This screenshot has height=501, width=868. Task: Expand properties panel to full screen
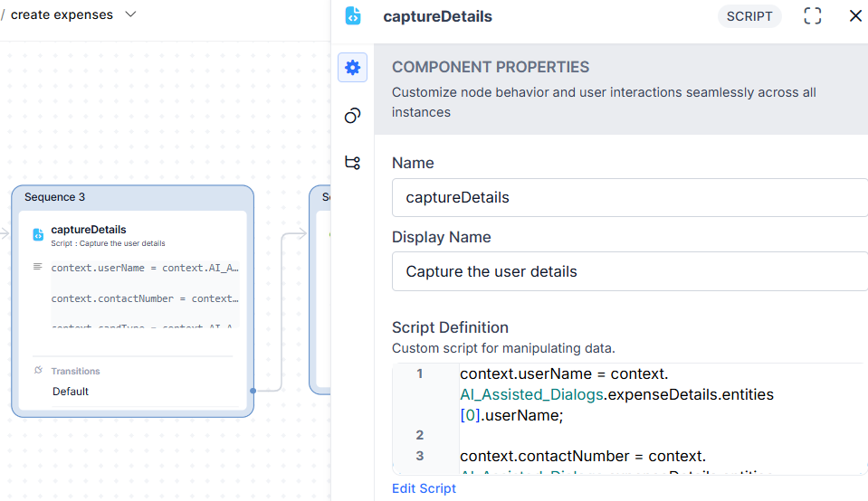(x=813, y=16)
